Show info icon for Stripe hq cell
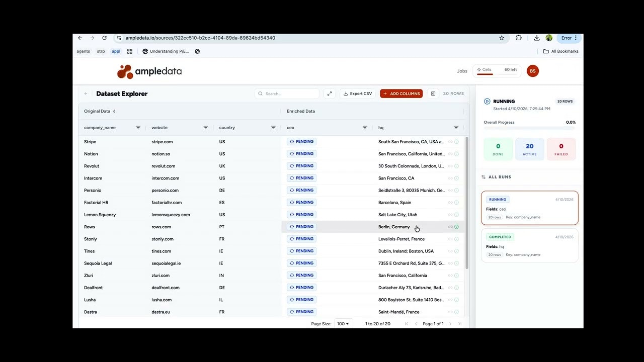 456,142
